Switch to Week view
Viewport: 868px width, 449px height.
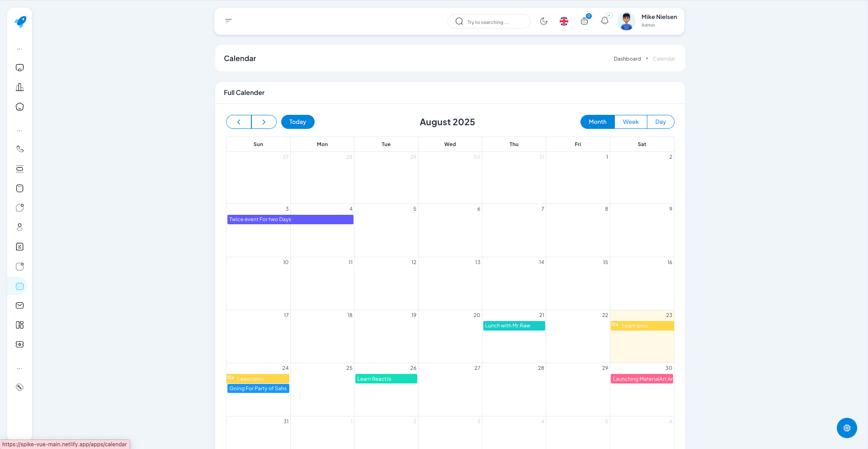(630, 122)
